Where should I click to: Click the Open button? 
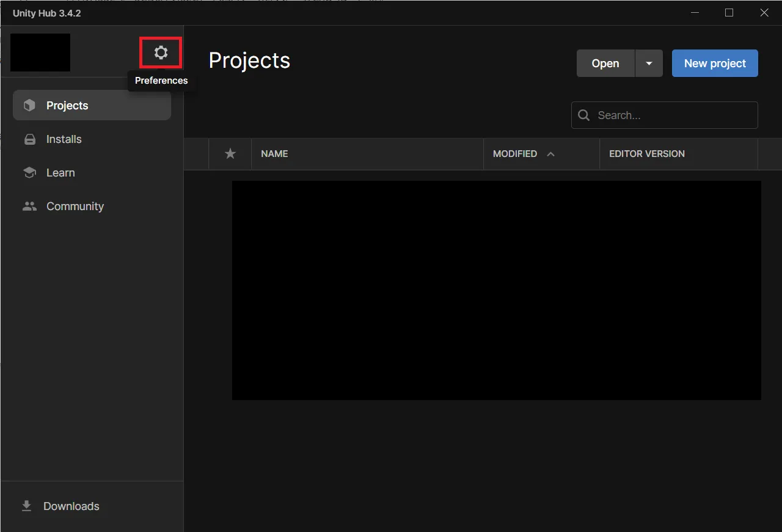(x=605, y=64)
